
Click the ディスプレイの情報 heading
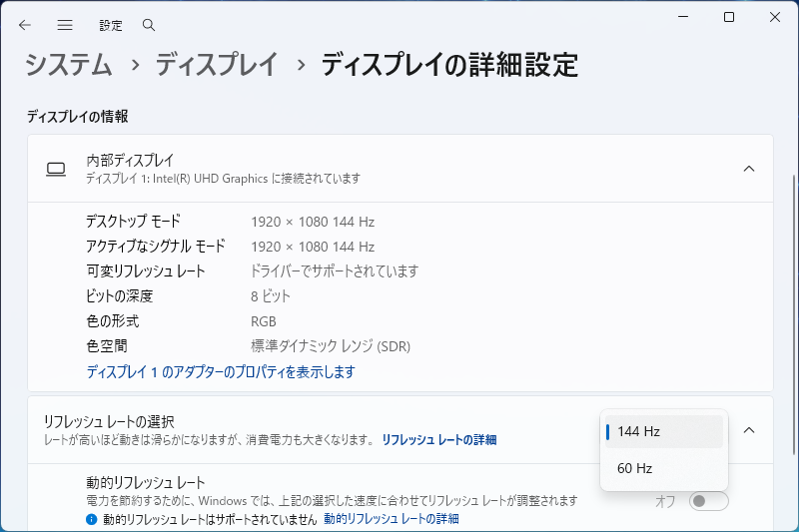pos(78,117)
